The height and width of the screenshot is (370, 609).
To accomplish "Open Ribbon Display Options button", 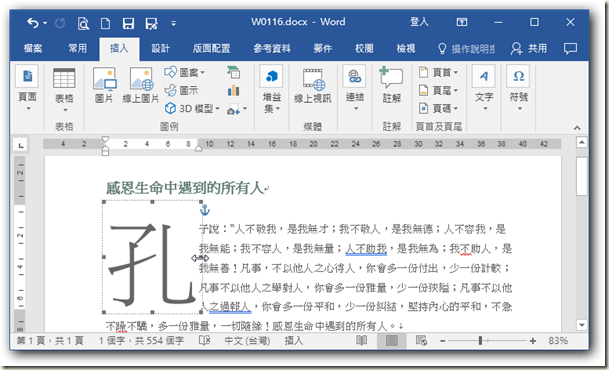I will (x=462, y=22).
